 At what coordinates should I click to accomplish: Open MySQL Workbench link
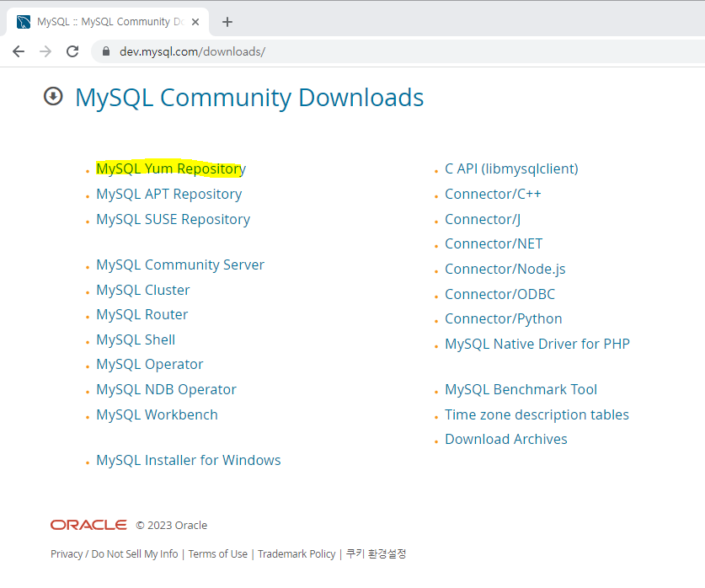157,414
